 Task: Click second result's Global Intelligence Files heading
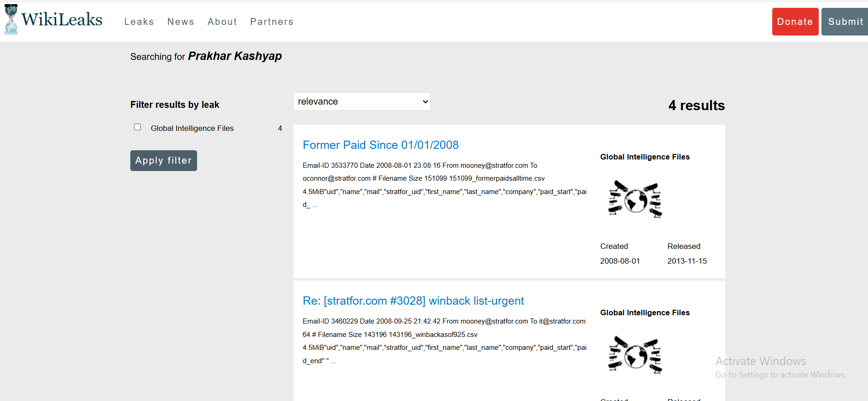coord(645,313)
